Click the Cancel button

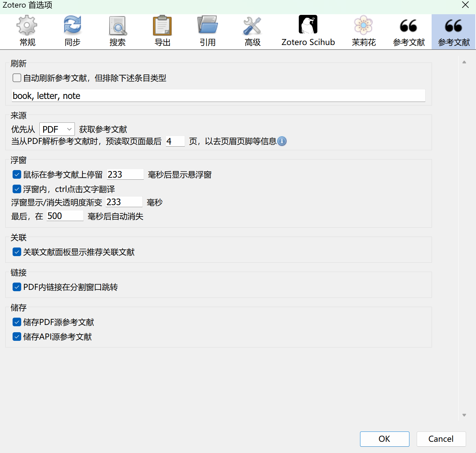point(441,439)
